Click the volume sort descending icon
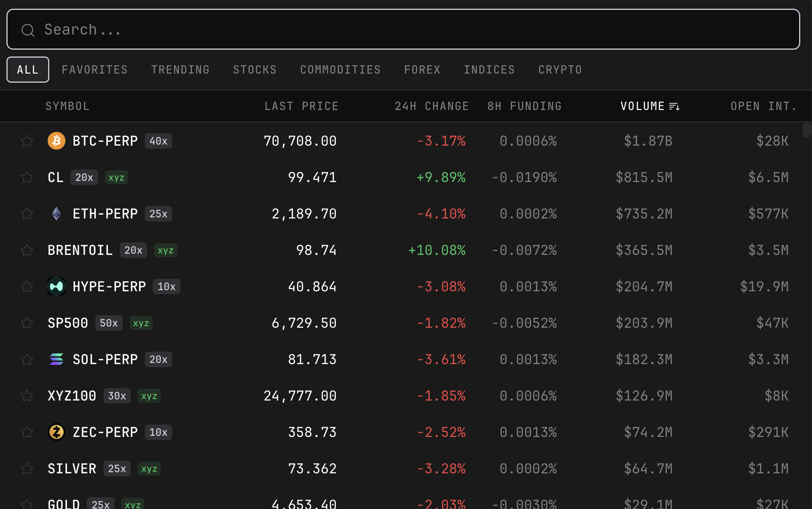This screenshot has height=509, width=812. click(674, 106)
